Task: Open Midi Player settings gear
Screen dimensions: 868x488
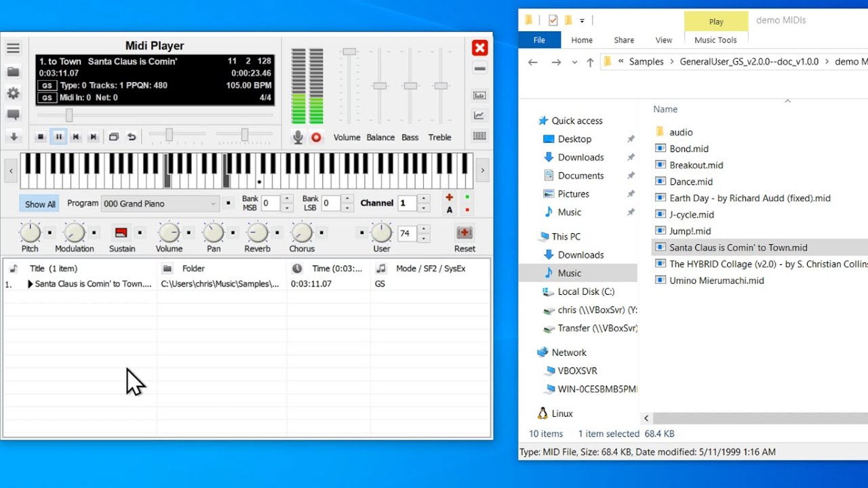Action: tap(13, 94)
